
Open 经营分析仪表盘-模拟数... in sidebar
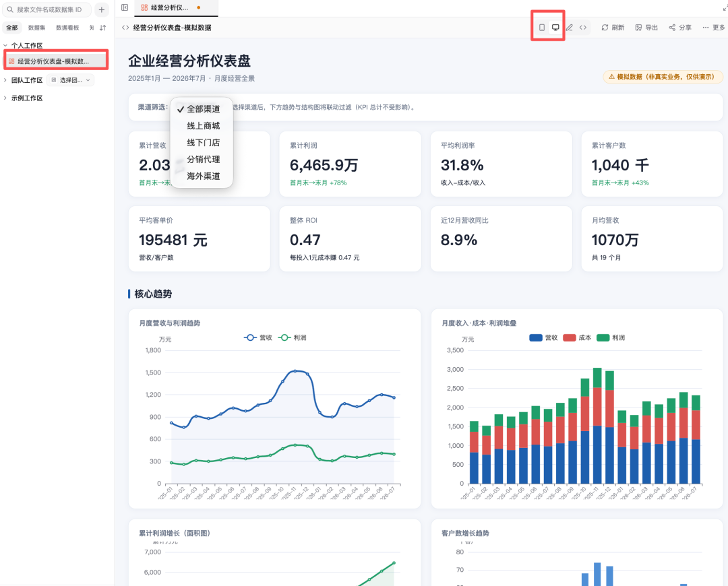[x=56, y=61]
